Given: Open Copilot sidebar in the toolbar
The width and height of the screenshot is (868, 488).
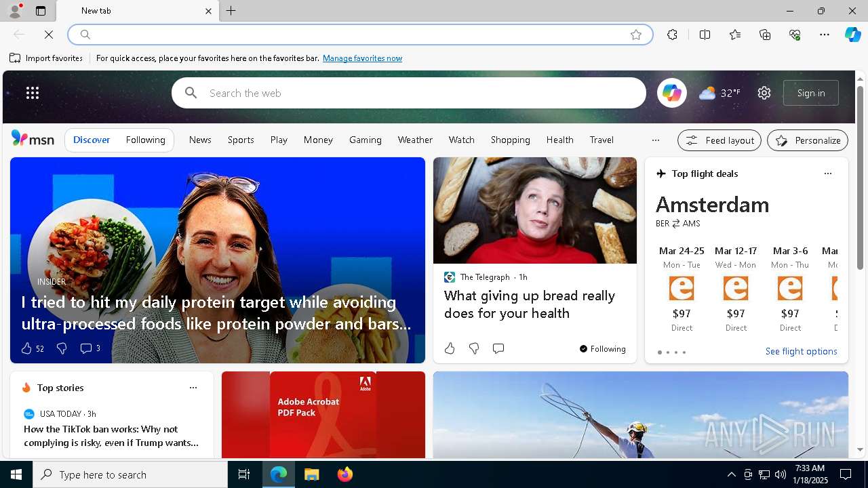Looking at the screenshot, I should [x=852, y=35].
